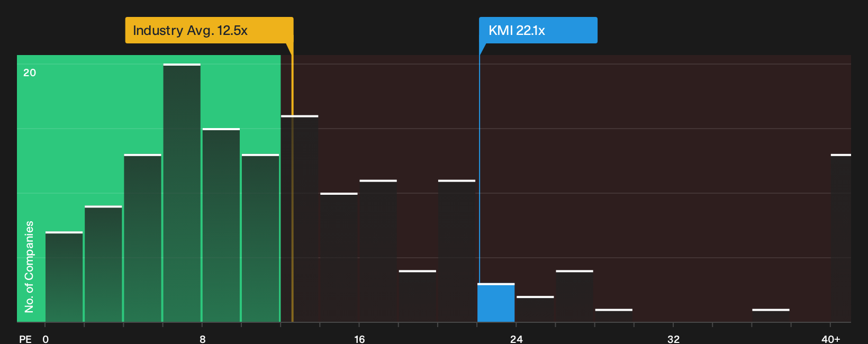
Task: Click the tallest bar with 20 companies
Action: [182, 193]
